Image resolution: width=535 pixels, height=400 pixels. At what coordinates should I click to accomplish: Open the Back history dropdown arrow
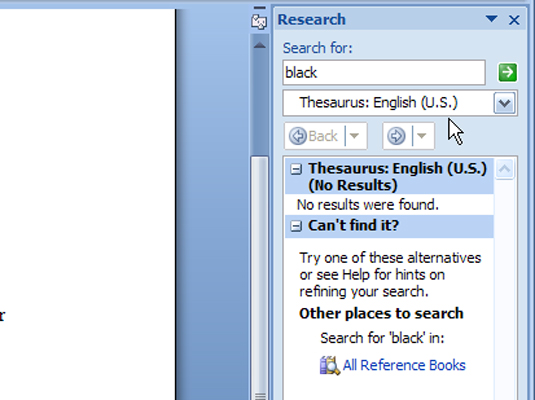355,136
